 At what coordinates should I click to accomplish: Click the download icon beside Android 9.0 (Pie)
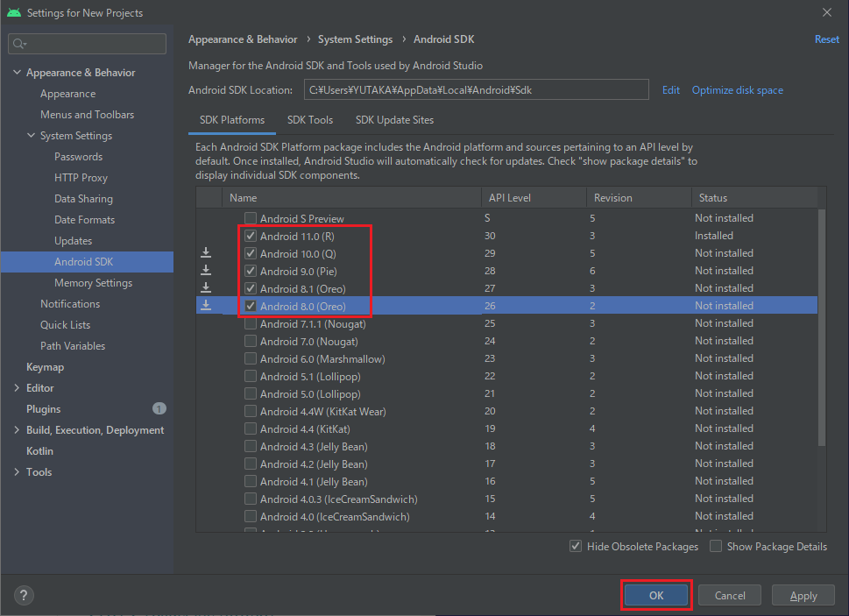tap(206, 270)
